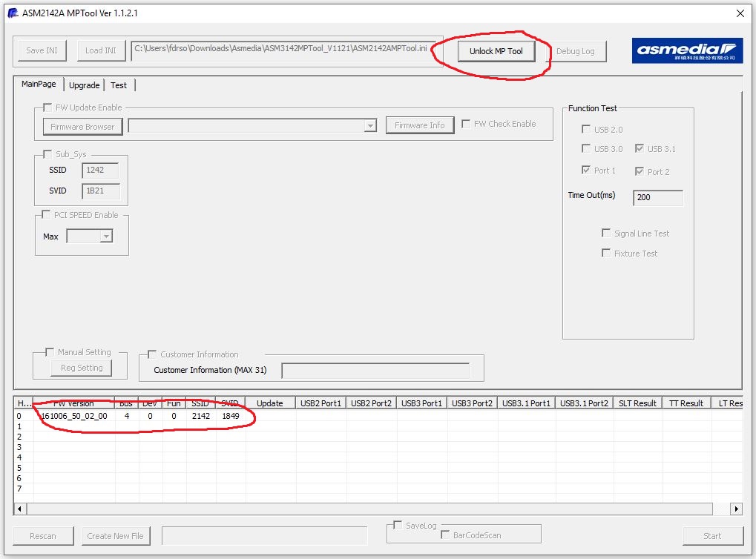Click the INI file path field

pyautogui.click(x=284, y=50)
